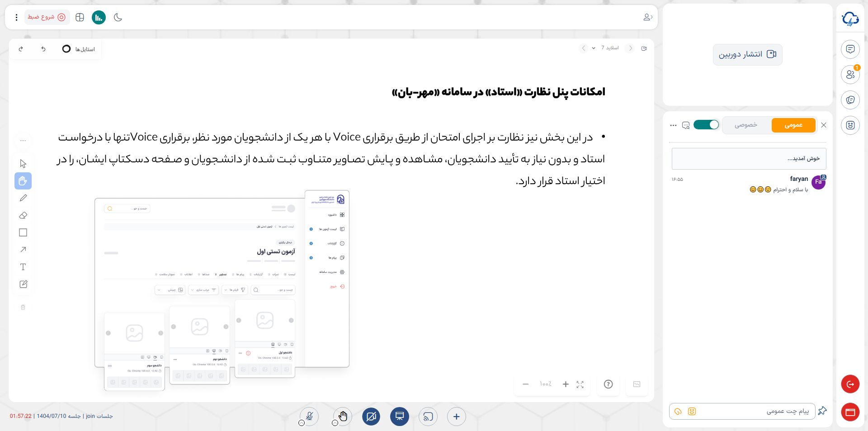This screenshot has height=431, width=868.
Task: Open the chat options ellipsis menu
Action: click(674, 125)
